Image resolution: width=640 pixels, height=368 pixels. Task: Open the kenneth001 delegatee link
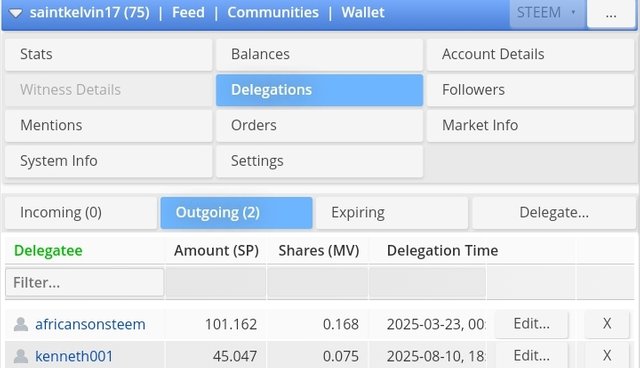(74, 356)
